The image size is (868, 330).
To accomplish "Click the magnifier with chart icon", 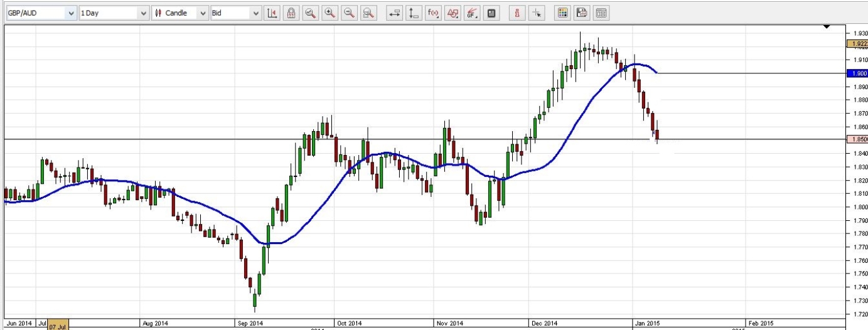I will [x=310, y=13].
